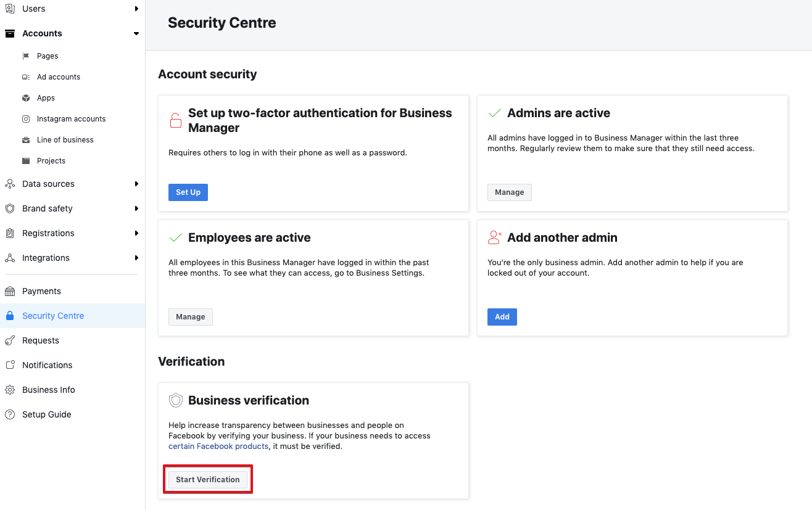Click the two-factor authentication card heading
The image size is (812, 510).
pos(320,120)
